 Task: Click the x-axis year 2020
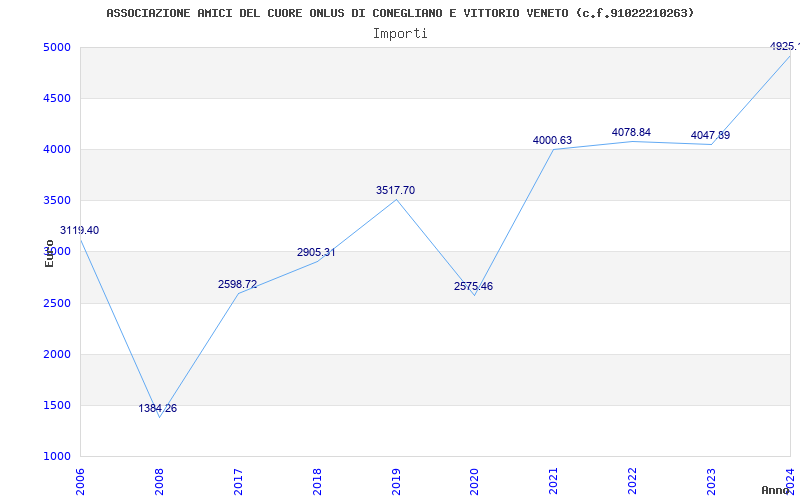click(x=475, y=481)
